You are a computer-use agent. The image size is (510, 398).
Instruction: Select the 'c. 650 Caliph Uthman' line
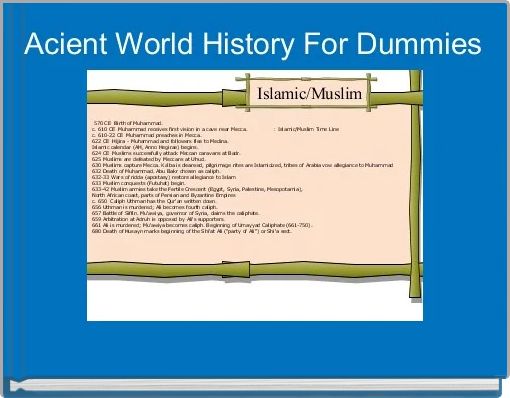pyautogui.click(x=154, y=201)
